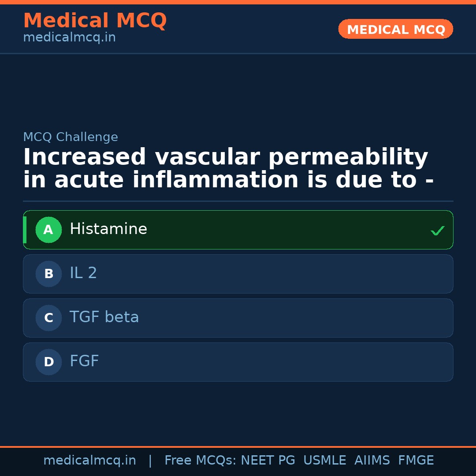The image size is (476, 476).
Task: Open medicalmcq.in link in the footer
Action: 89,461
